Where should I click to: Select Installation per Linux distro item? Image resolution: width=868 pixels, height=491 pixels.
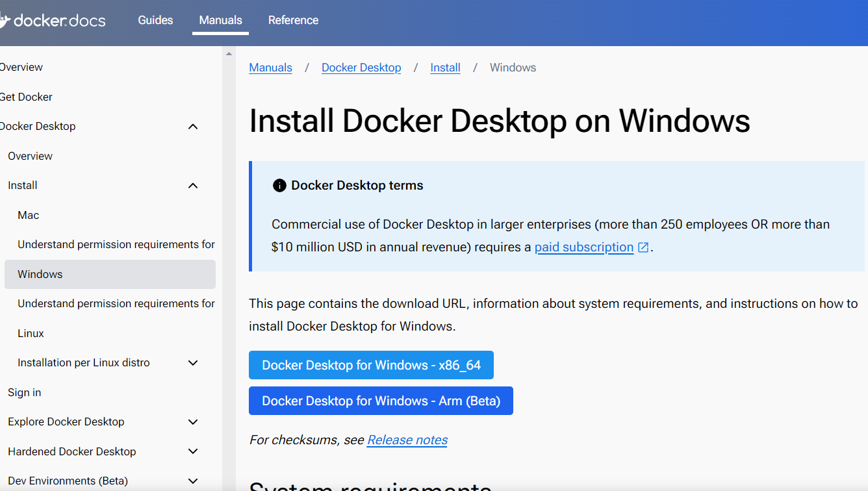pyautogui.click(x=84, y=363)
